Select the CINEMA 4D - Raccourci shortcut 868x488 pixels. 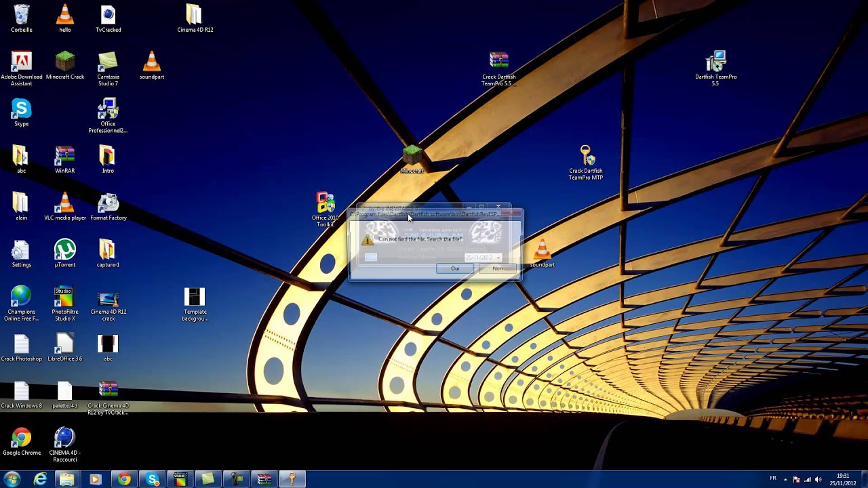(65, 445)
